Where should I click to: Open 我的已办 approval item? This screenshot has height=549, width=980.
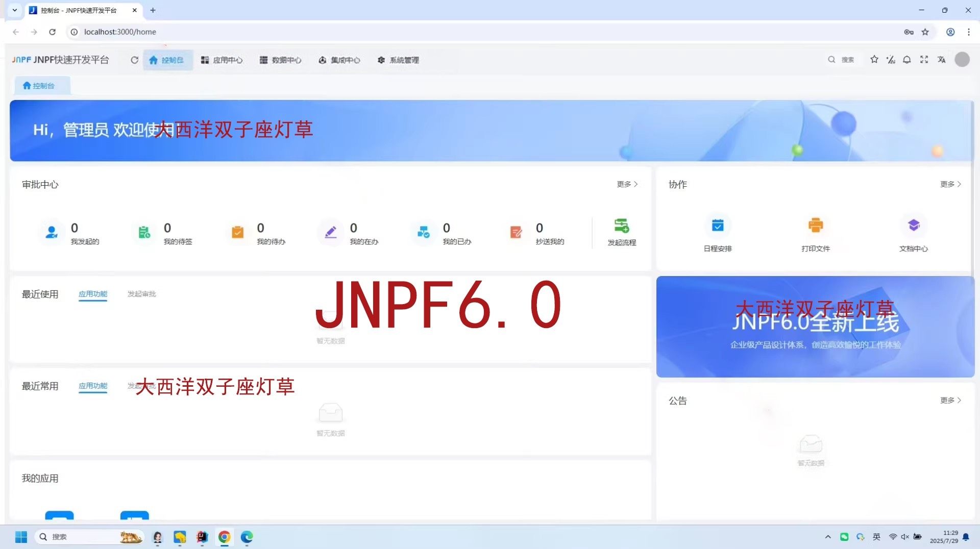pyautogui.click(x=442, y=233)
